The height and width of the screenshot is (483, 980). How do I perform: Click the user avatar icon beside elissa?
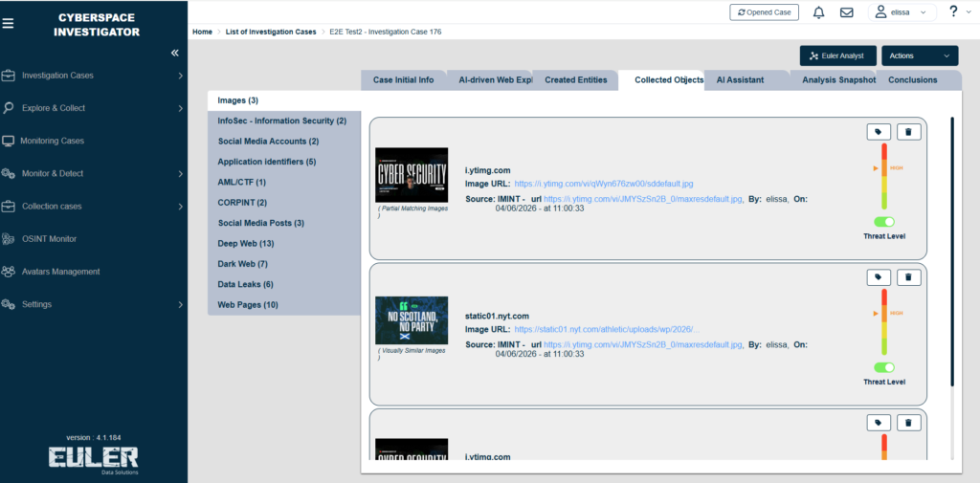[880, 11]
